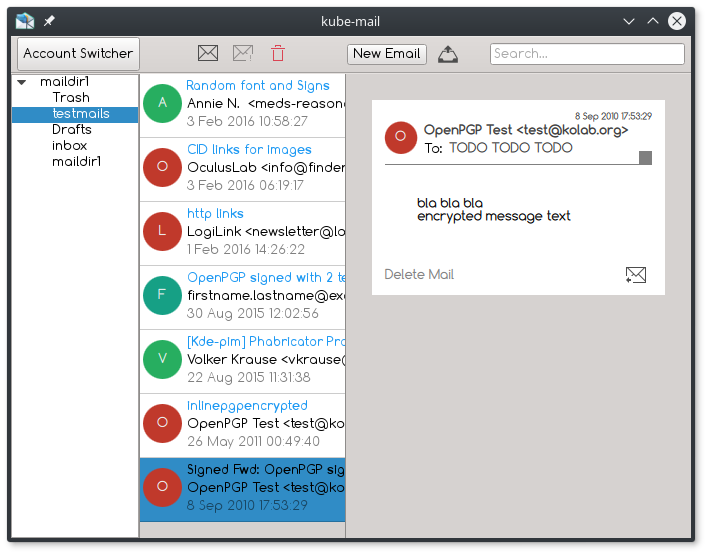Click the Delete Mail link

pos(419,275)
